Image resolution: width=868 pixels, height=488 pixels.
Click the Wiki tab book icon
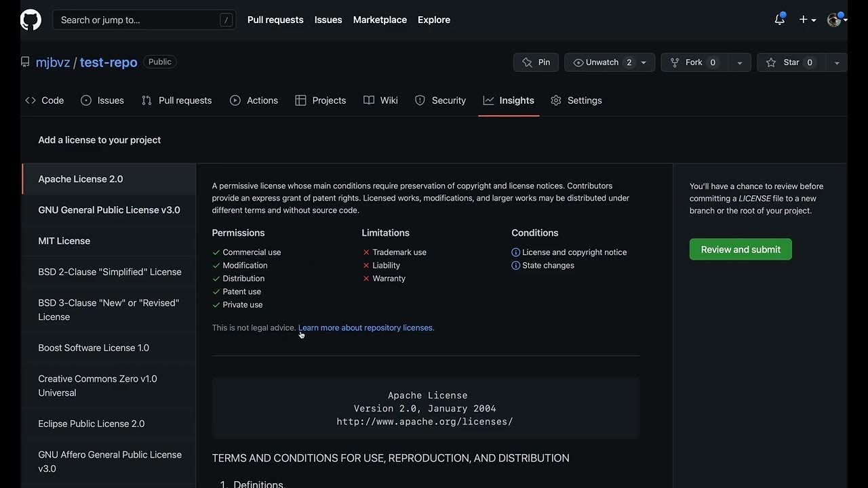click(x=369, y=100)
